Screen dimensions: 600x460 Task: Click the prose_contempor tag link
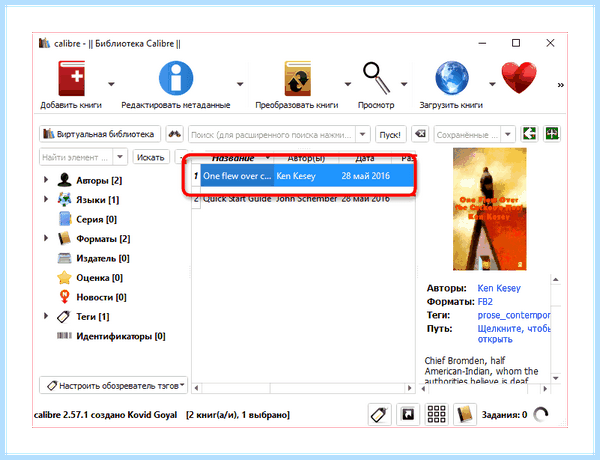pos(514,315)
